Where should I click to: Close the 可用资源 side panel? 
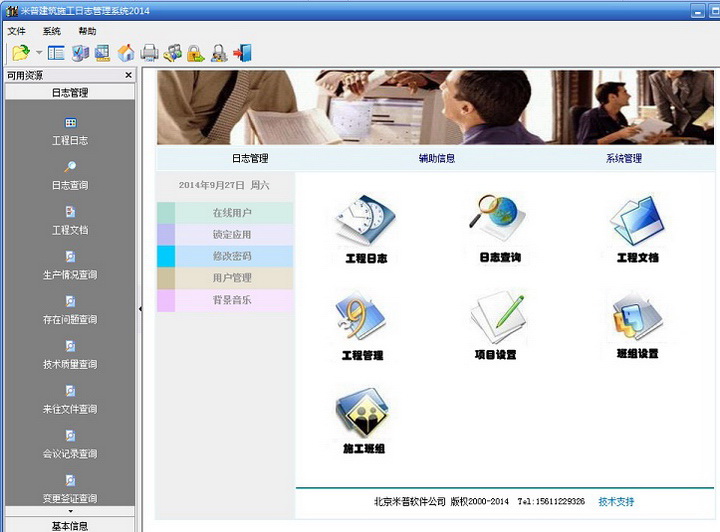coord(129,75)
